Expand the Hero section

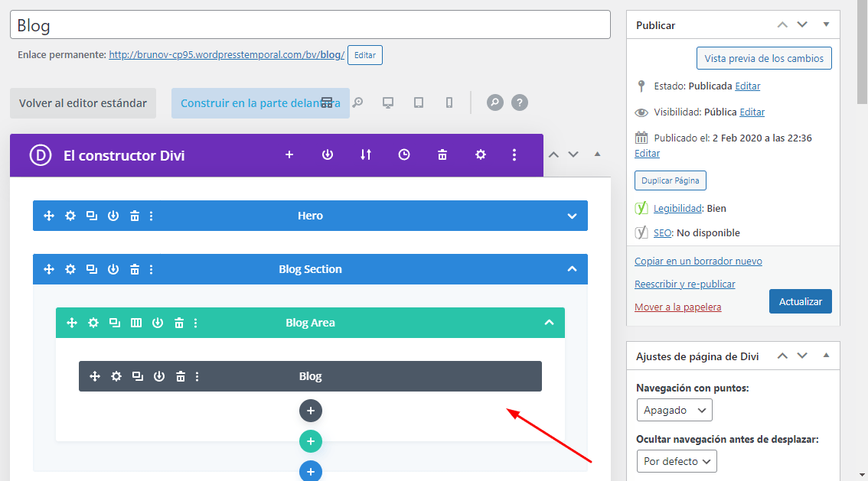[572, 216]
